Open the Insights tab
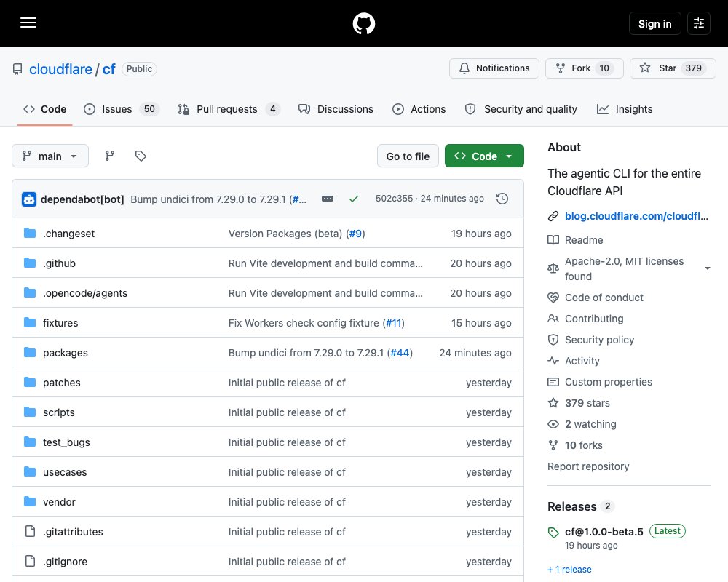728x582 pixels. click(625, 109)
